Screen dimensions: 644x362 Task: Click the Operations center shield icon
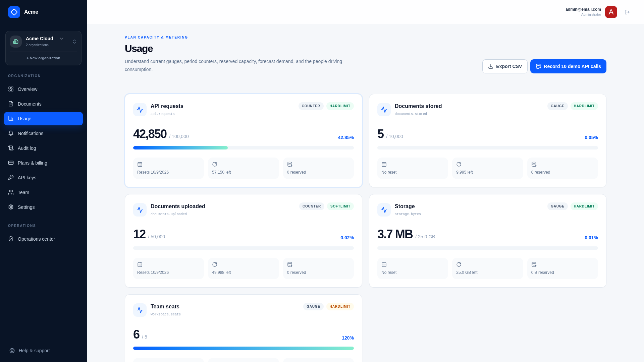click(11, 239)
